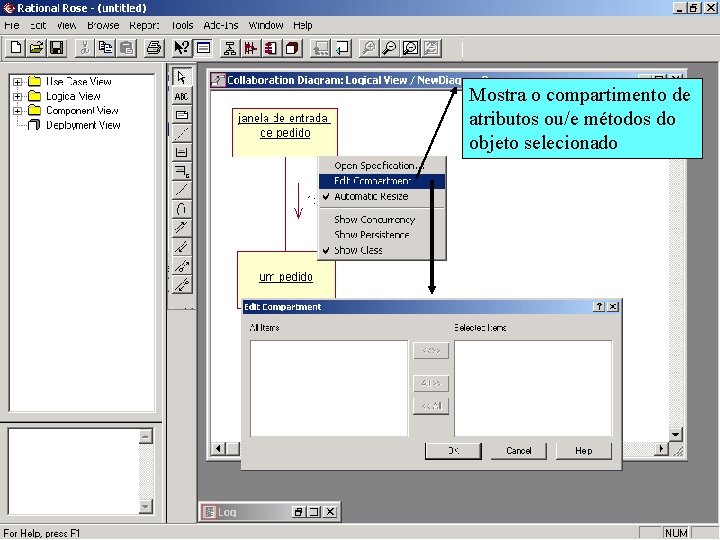Open a model with the Open folder icon
The image size is (720, 540).
coord(36,48)
